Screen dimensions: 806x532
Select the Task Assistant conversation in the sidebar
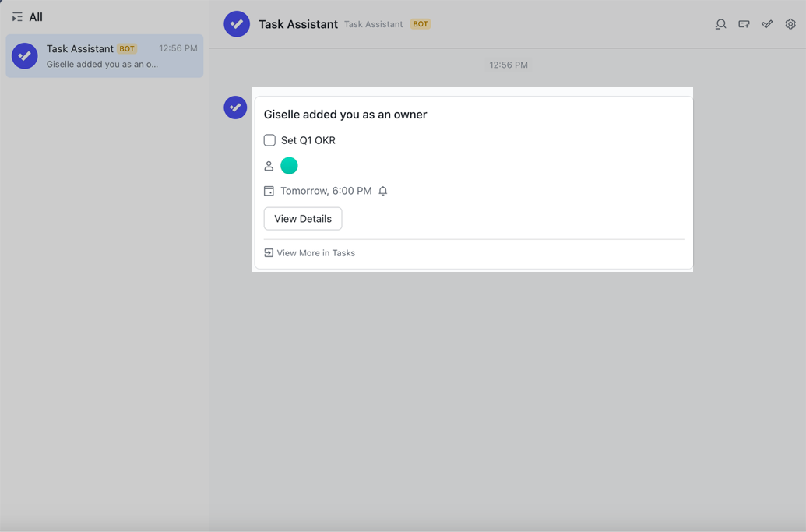click(x=104, y=55)
